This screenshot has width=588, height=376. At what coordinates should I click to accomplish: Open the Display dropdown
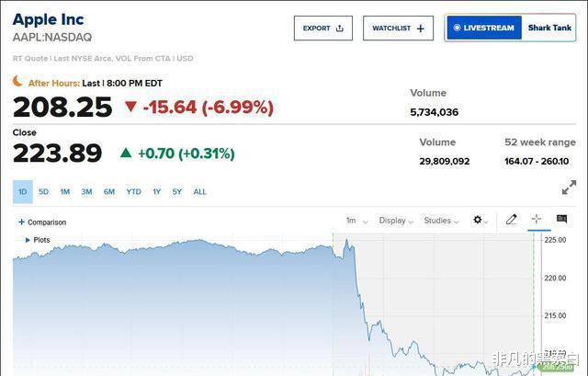396,221
